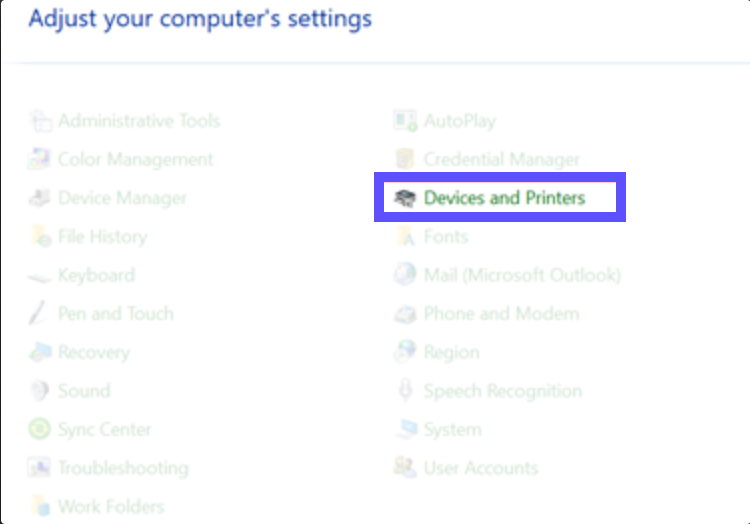This screenshot has height=524, width=750.
Task: Click the Sync Center icon
Action: pos(40,430)
